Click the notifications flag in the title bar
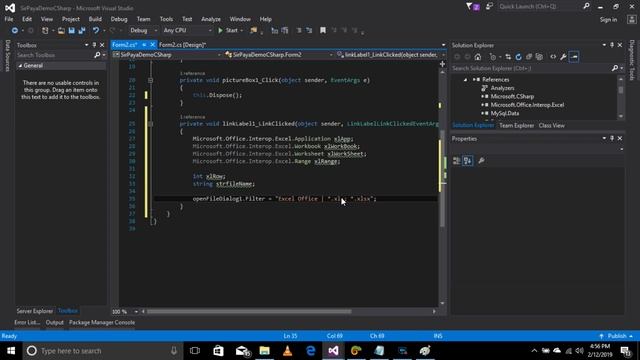This screenshot has height=360, width=640. click(x=472, y=7)
